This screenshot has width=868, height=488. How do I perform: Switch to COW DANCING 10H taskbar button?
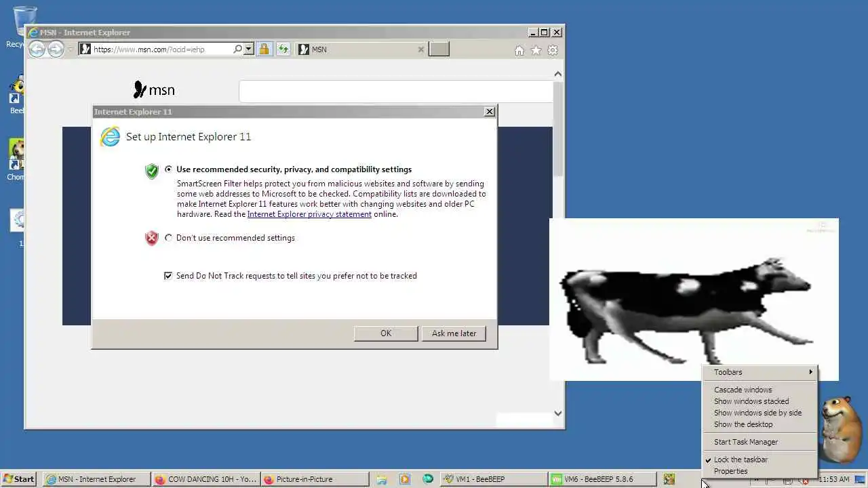tap(206, 479)
